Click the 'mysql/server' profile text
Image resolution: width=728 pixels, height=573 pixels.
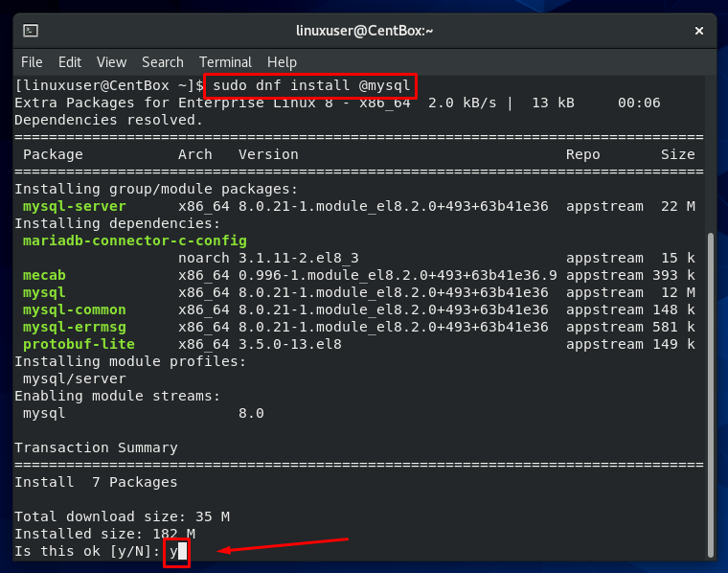click(x=75, y=378)
